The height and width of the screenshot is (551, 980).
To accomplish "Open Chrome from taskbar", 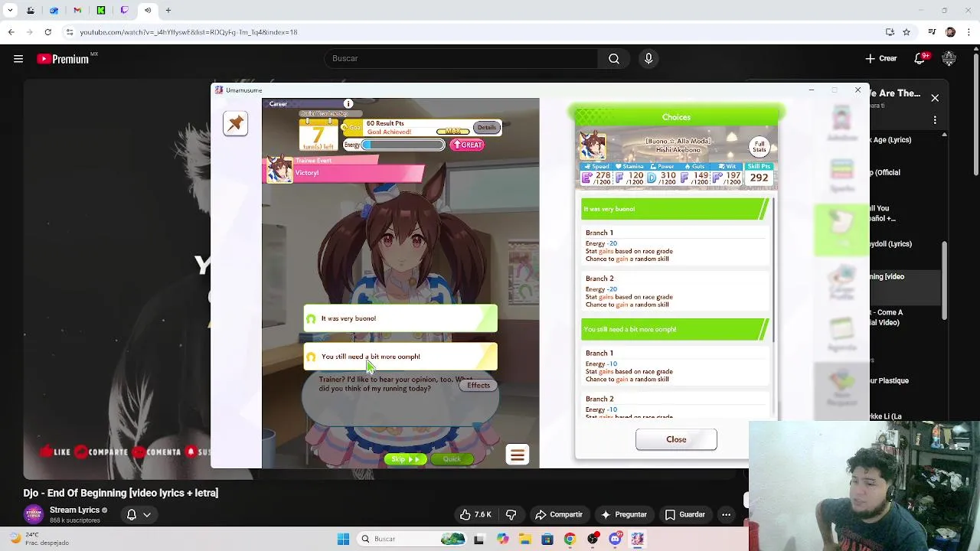I will click(x=570, y=539).
